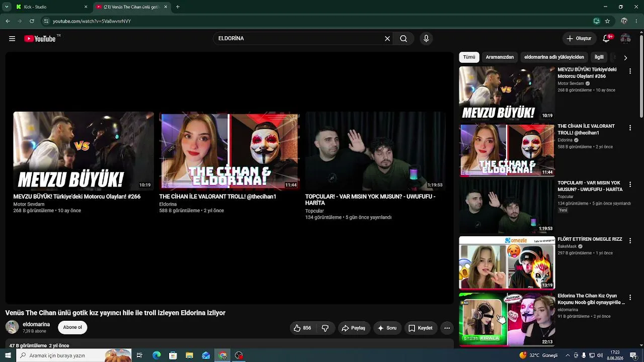Viewport: 644px width, 362px height.
Task: Open Task View on the taskbar
Action: 139,355
